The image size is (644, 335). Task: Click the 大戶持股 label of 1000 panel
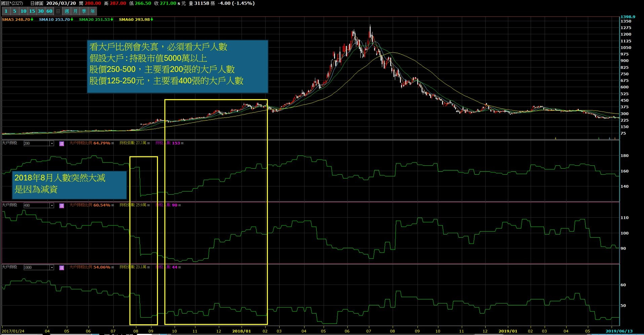[9, 267]
